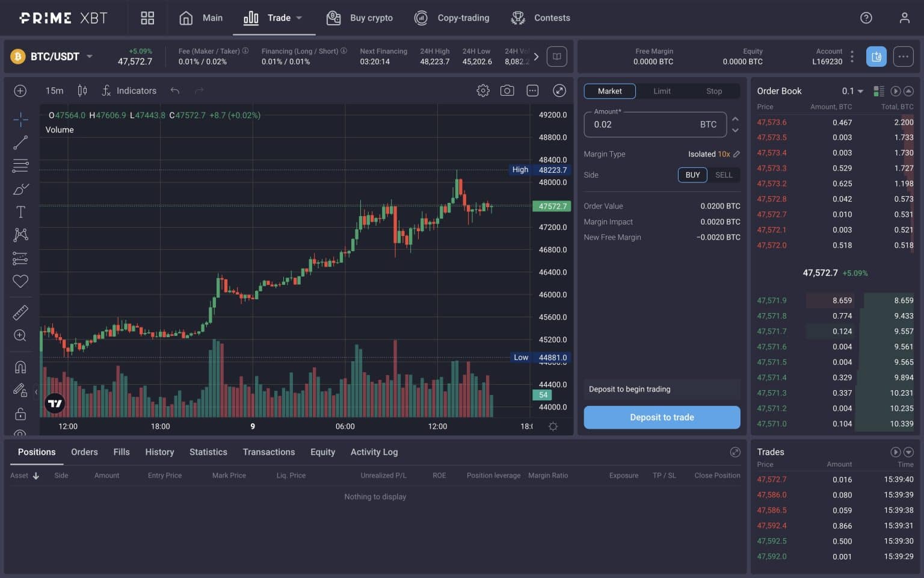Open the Order Book precision 0.1 dropdown

click(852, 91)
